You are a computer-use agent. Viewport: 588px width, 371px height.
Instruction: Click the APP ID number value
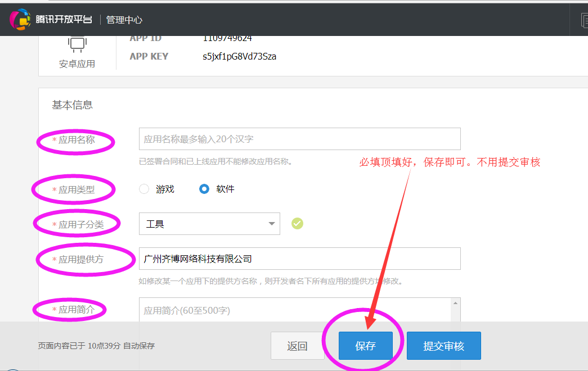pyautogui.click(x=227, y=38)
